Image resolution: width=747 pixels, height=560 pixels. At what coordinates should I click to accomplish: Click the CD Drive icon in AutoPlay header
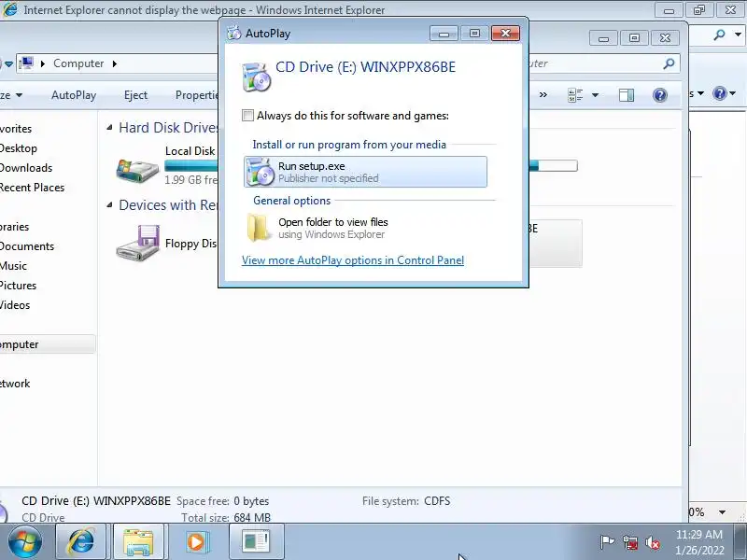tap(256, 77)
